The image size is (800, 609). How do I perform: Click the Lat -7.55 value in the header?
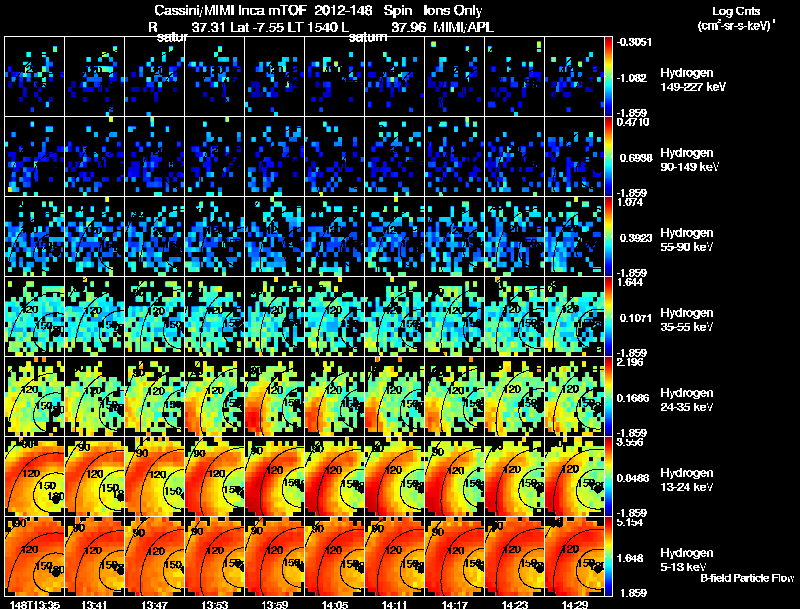coord(258,27)
